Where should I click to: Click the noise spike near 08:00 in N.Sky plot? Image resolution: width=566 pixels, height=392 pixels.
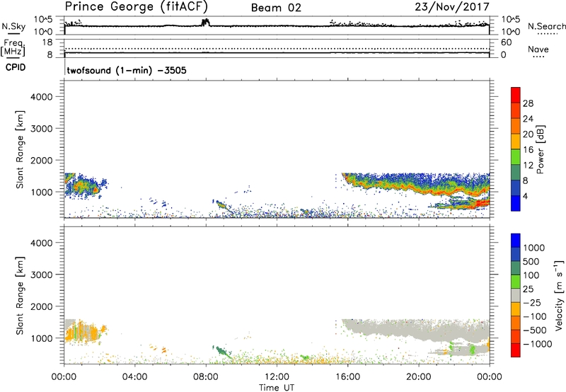click(206, 23)
